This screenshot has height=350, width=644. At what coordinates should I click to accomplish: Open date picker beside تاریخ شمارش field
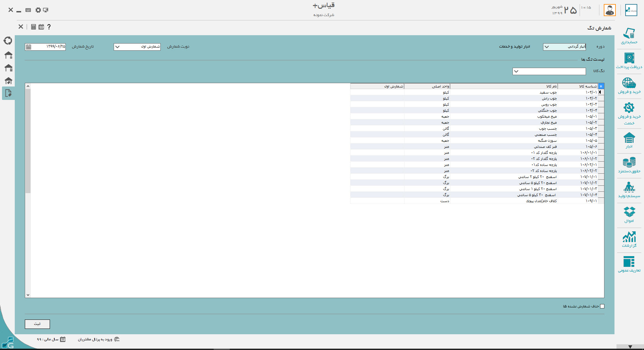(29, 47)
